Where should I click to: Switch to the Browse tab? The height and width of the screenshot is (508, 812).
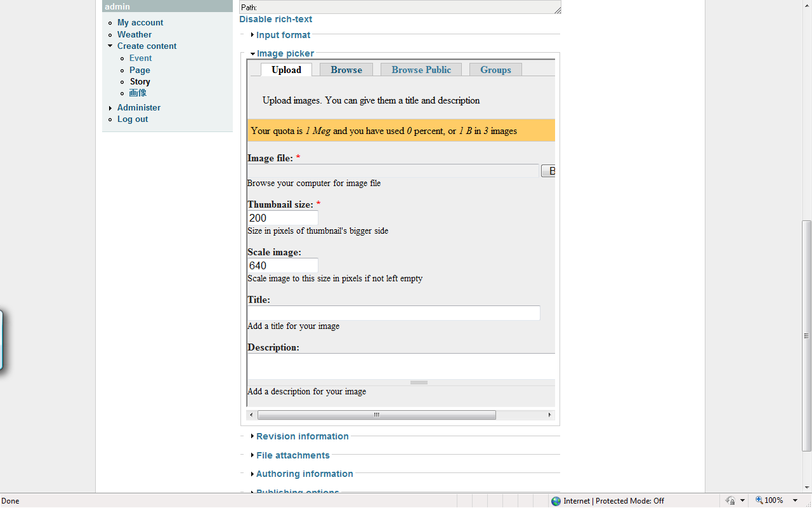tap(346, 69)
